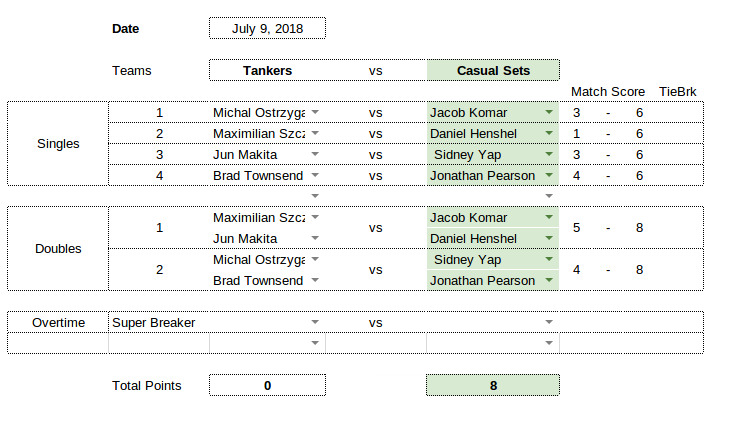Select Doubles 1 Tankers score of 5
Image resolution: width=751 pixels, height=423 pixels.
click(577, 228)
